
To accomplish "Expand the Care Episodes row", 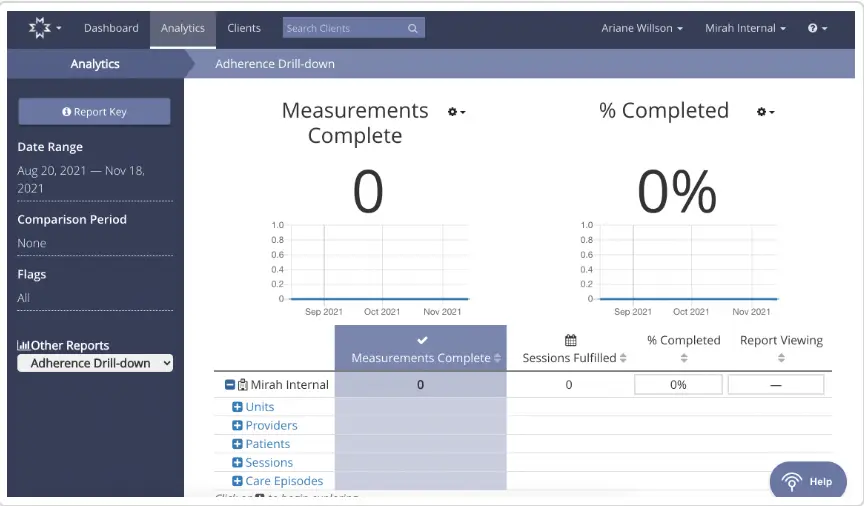I will pos(237,481).
